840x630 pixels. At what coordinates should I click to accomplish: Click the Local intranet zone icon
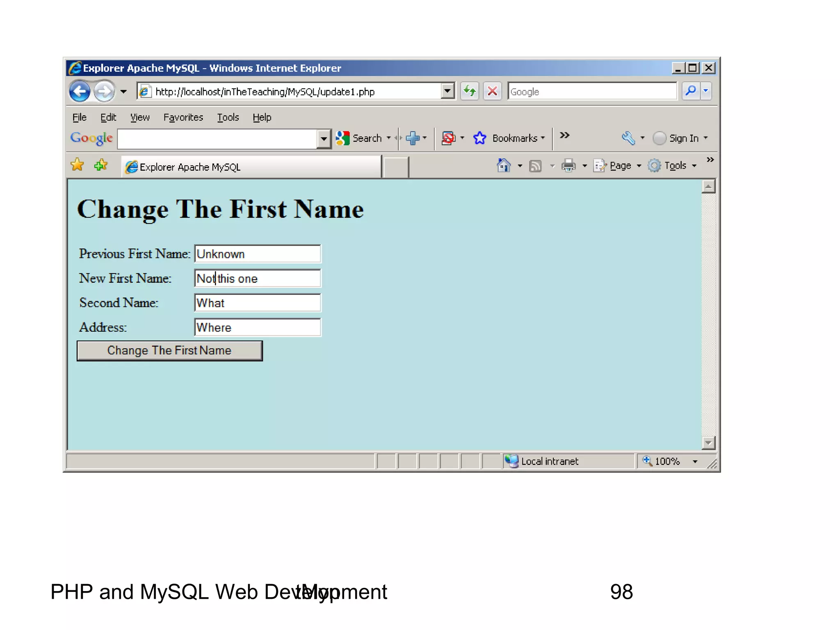point(511,461)
